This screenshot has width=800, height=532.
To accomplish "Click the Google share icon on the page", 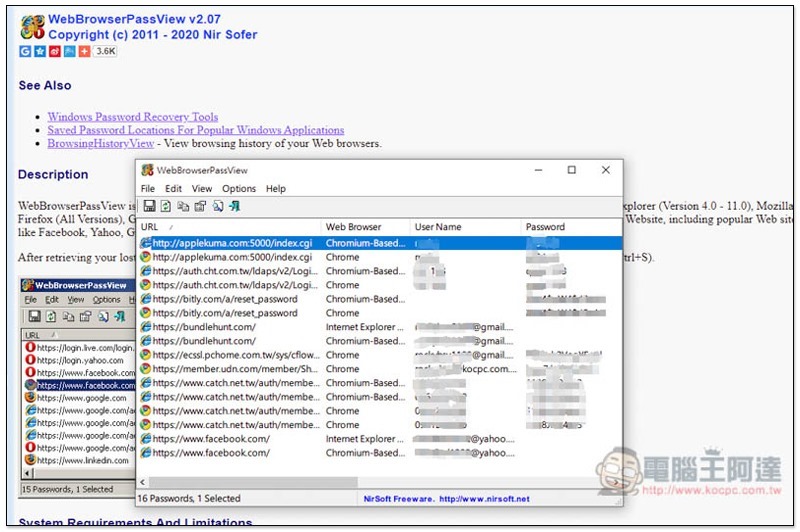I will click(25, 51).
